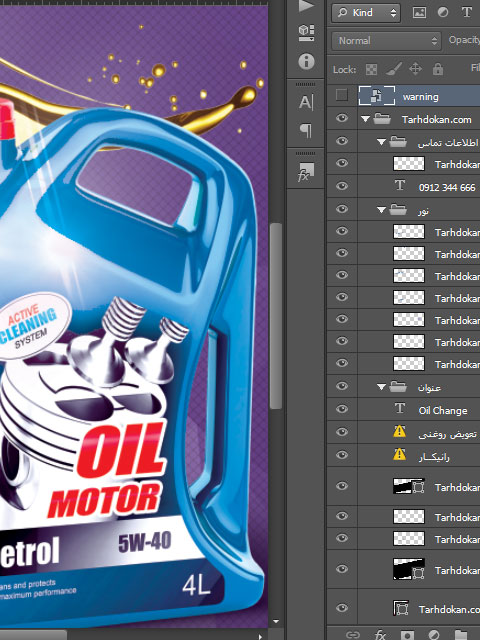Click the T icon of 0912 layer
Viewport: 480px width, 640px height.
[x=400, y=186]
